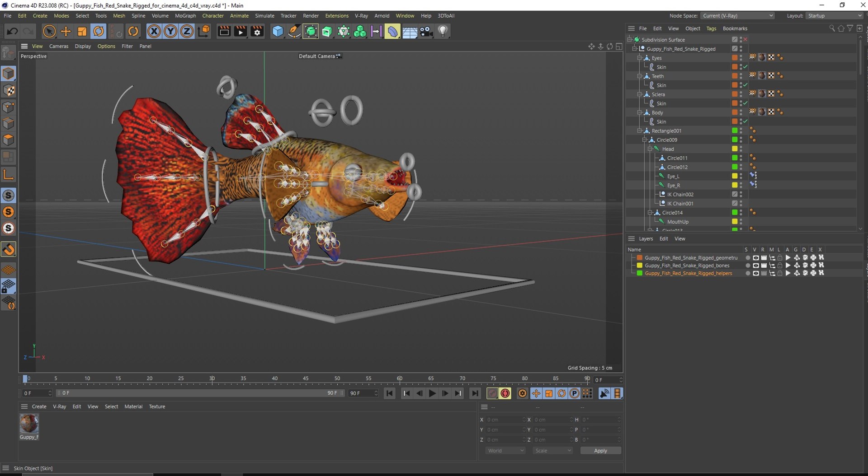Select the Rotate tool
Screen dimensions: 868x476
click(x=99, y=31)
